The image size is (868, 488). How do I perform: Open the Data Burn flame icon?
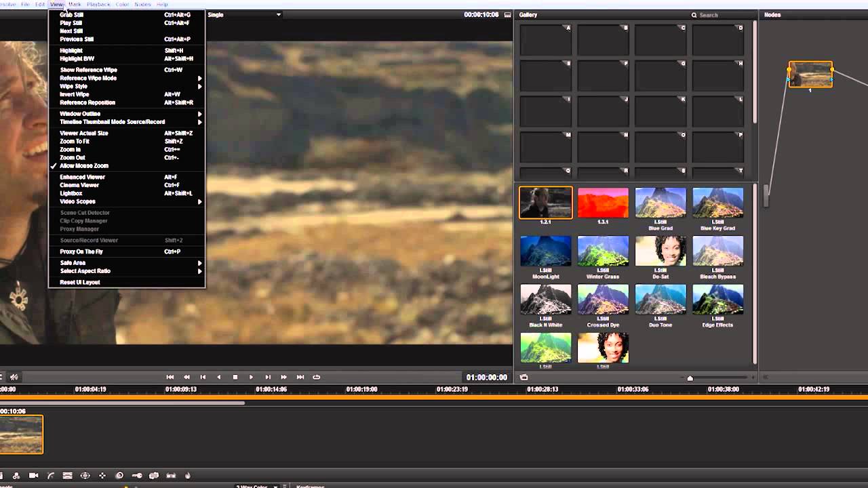188,476
